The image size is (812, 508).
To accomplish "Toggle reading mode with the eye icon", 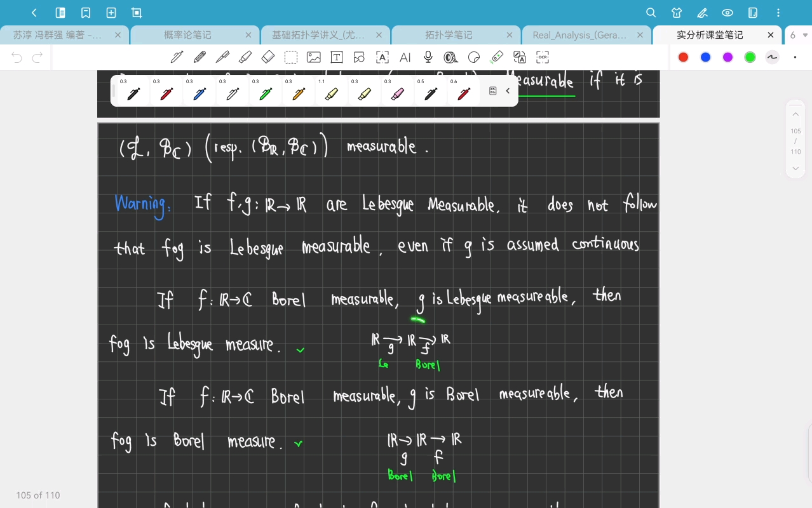I will coord(727,13).
